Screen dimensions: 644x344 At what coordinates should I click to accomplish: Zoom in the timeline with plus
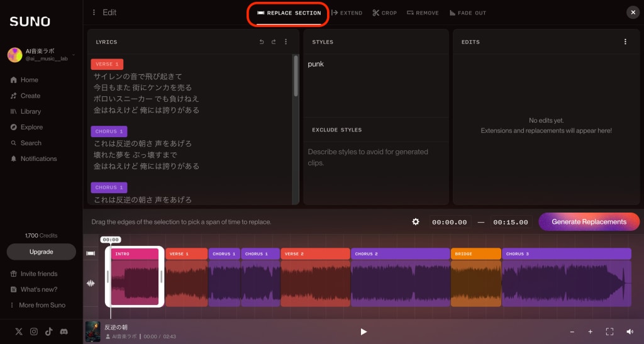(590, 331)
